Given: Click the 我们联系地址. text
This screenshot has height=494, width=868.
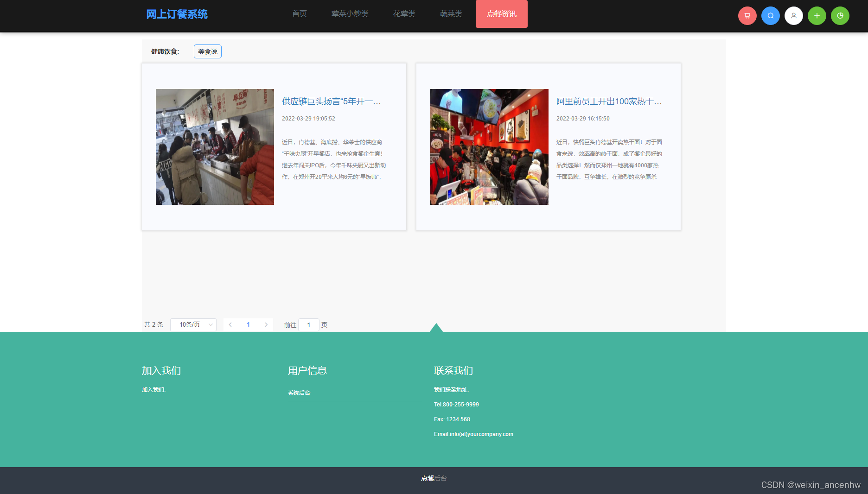Looking at the screenshot, I should [x=452, y=390].
